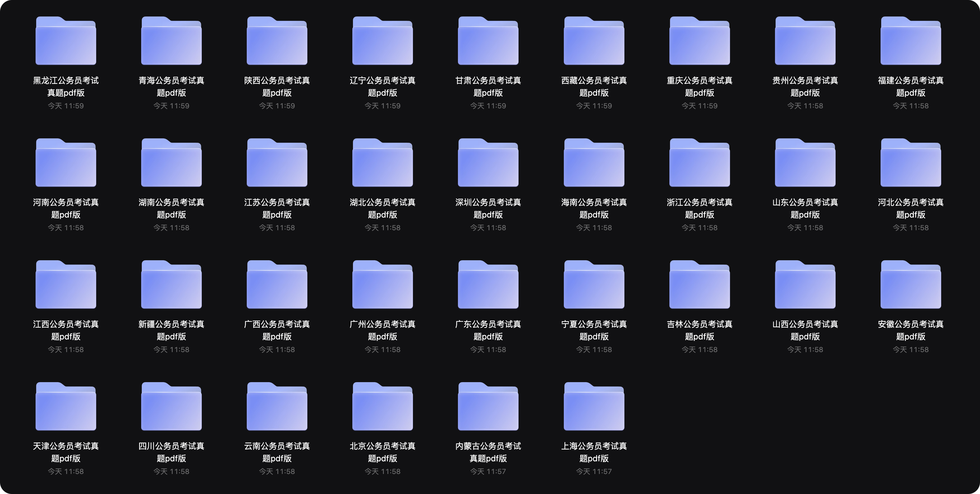The width and height of the screenshot is (980, 494).
Task: Click the 湖南公务员考试真题pdf版 folder icon
Action: click(x=171, y=163)
